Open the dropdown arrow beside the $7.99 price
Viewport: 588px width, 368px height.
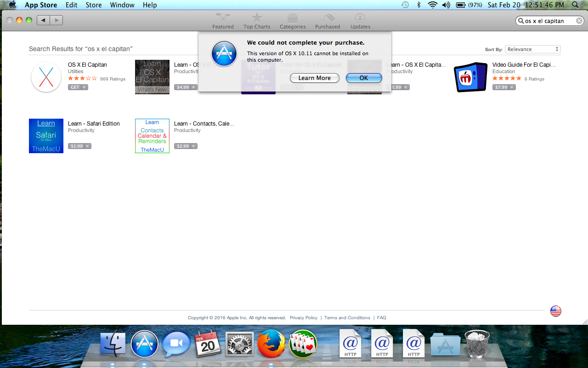pos(512,87)
